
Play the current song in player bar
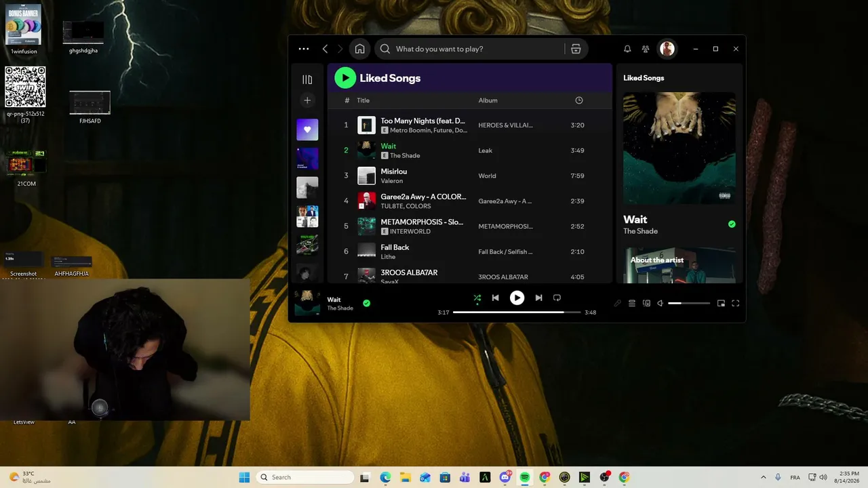(x=517, y=298)
